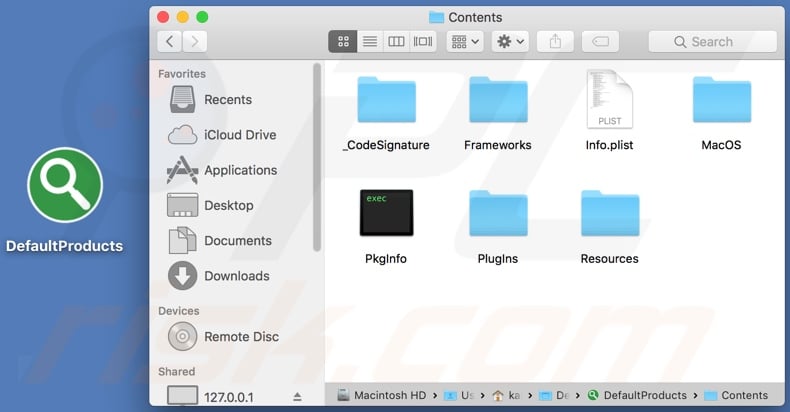Go forward with the right arrow button
Screen dimensions: 790x412
point(194,41)
